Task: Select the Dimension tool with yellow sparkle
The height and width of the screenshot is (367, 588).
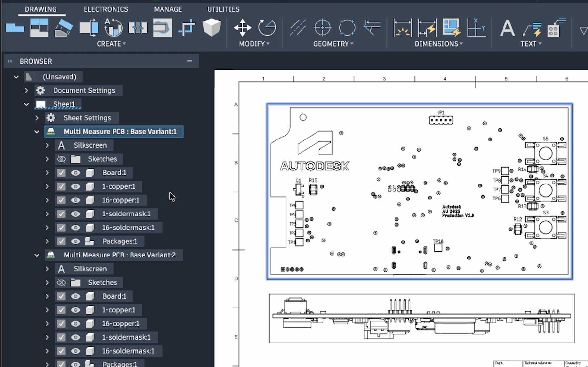Action: [x=402, y=28]
